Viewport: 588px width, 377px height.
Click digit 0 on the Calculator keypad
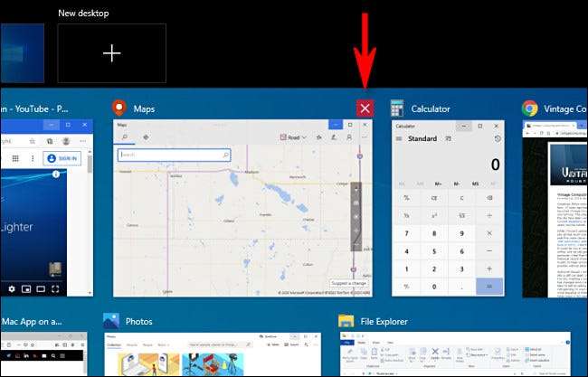pyautogui.click(x=434, y=287)
